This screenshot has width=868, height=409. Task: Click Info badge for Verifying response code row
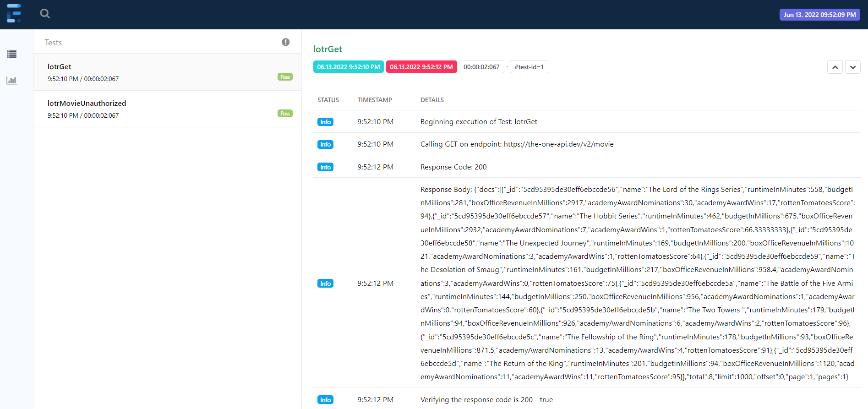coord(325,400)
